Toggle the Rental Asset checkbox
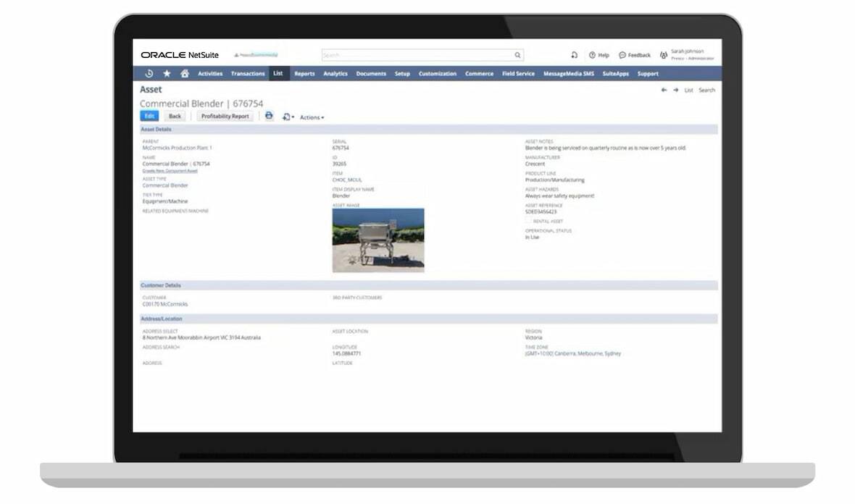Image resolution: width=855 pixels, height=504 pixels. point(528,221)
